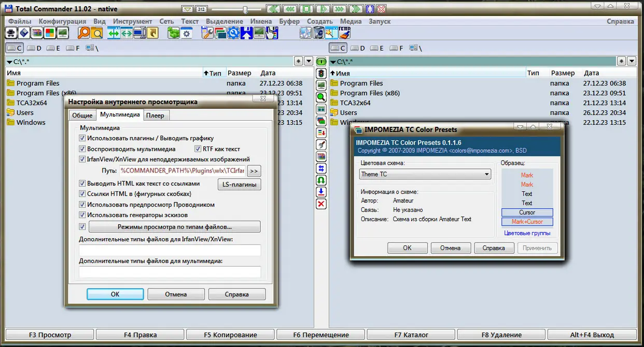
Task: Click the LS-плагины button
Action: click(239, 184)
